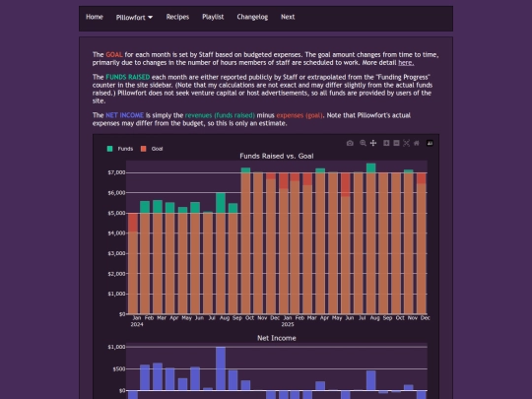The image size is (532, 399).
Task: Click the tallest Net Income bar near $1,000
Action: [x=221, y=368]
